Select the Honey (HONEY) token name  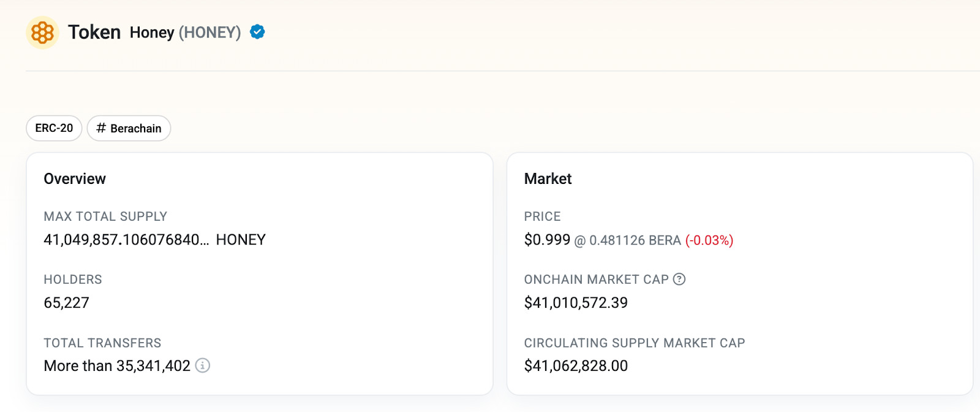(x=185, y=32)
